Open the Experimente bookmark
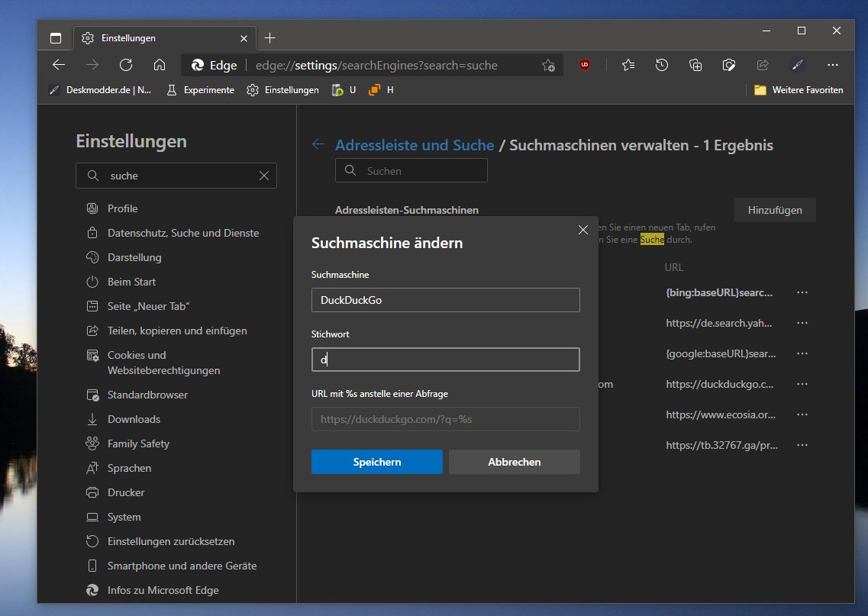This screenshot has width=868, height=616. click(200, 89)
